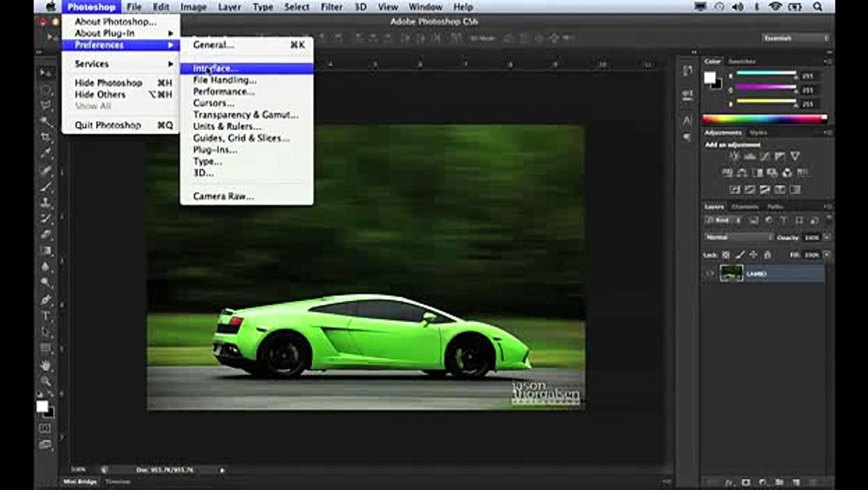
Task: Click the Layers panel fx button
Action: 729,483
